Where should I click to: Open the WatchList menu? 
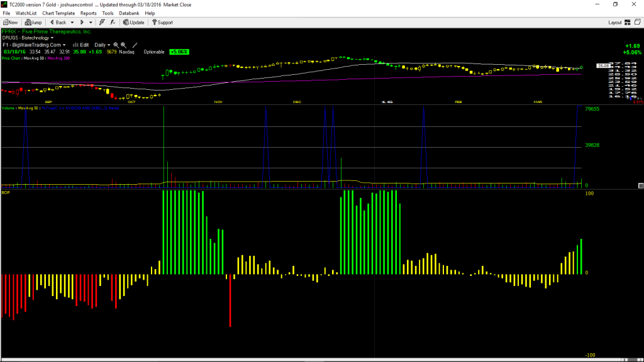click(26, 13)
